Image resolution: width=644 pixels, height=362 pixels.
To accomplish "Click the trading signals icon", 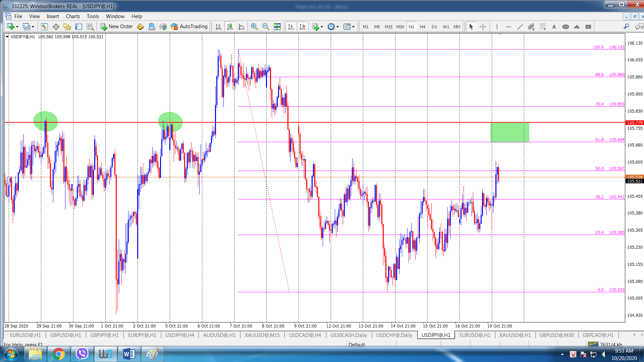I will 163,26.
